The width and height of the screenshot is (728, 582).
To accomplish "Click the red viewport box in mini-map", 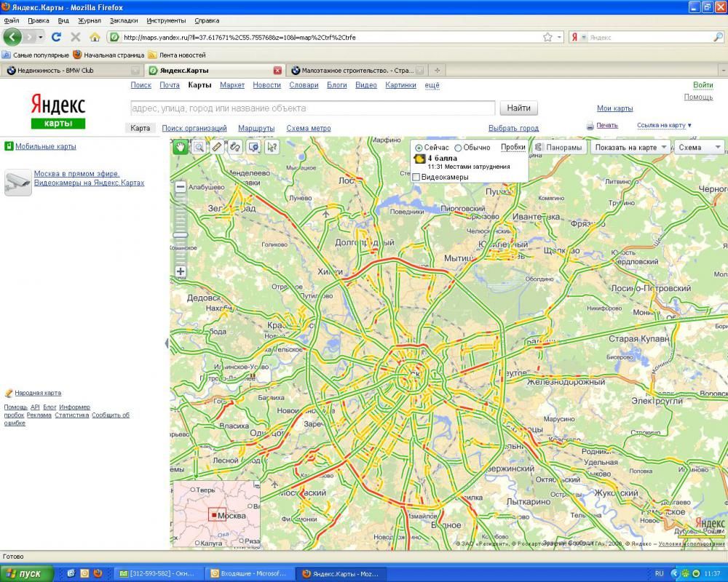I will tap(216, 514).
